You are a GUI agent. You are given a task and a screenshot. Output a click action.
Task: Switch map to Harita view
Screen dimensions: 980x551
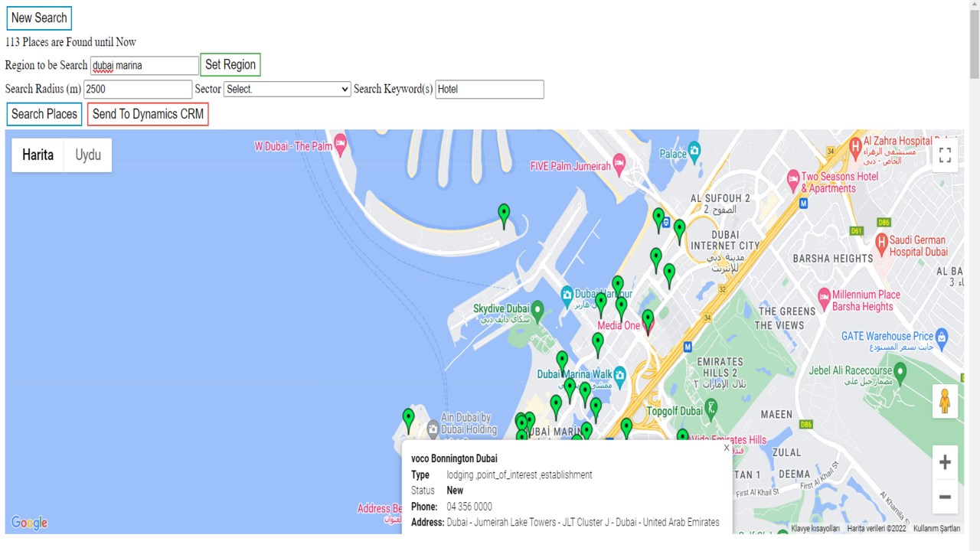(x=38, y=155)
